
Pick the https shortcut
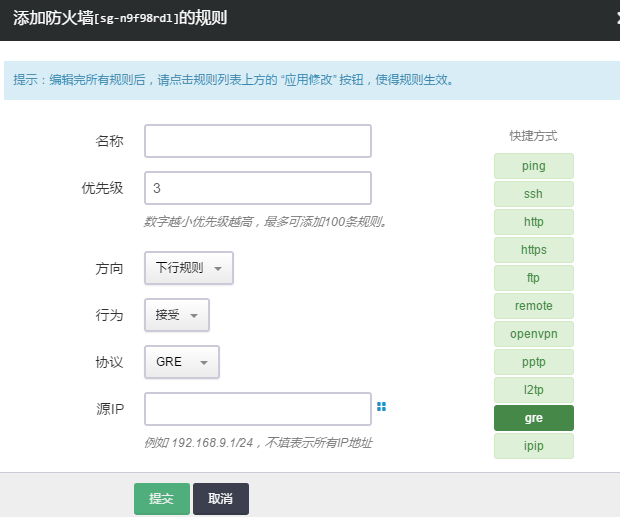click(x=533, y=250)
